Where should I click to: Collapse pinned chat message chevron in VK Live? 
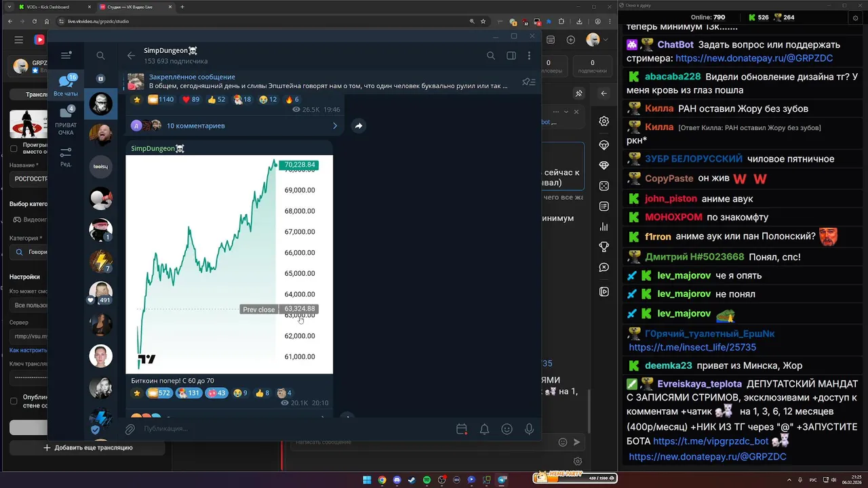[x=568, y=112]
